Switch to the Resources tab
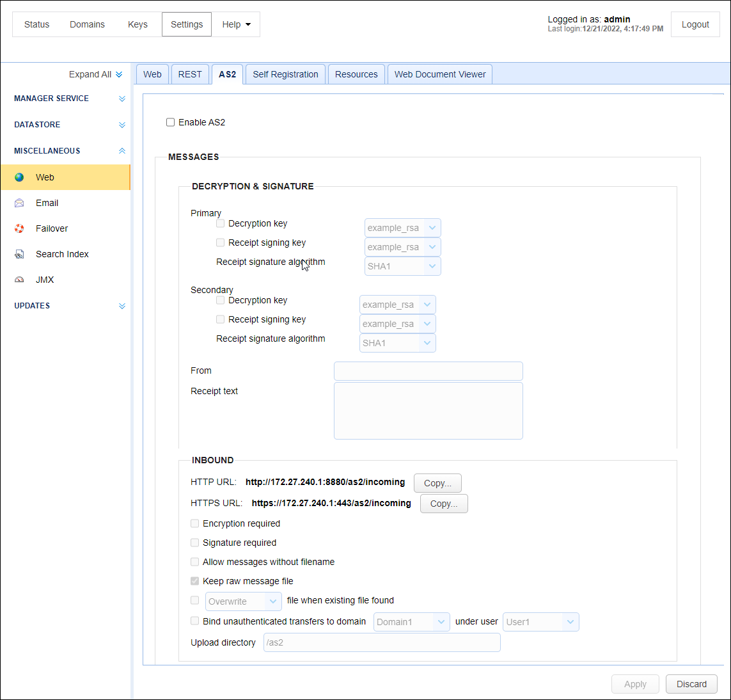The width and height of the screenshot is (731, 700). (x=356, y=74)
